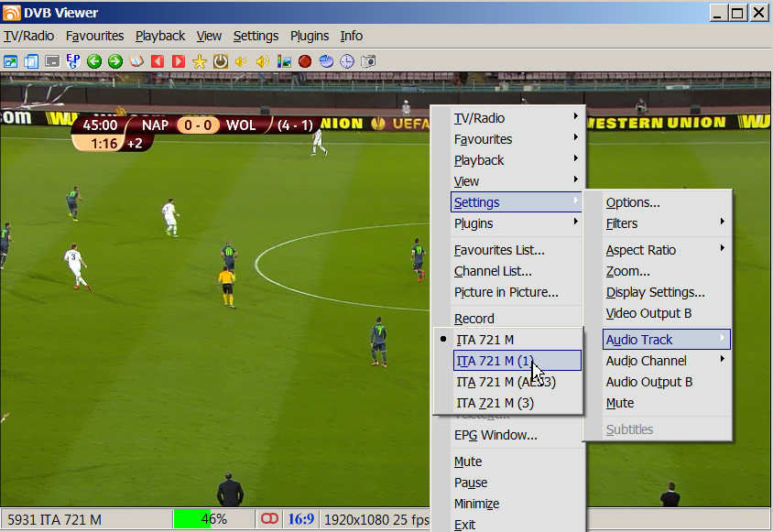The height and width of the screenshot is (532, 773).
Task: Select Video Output B
Action: click(x=667, y=313)
